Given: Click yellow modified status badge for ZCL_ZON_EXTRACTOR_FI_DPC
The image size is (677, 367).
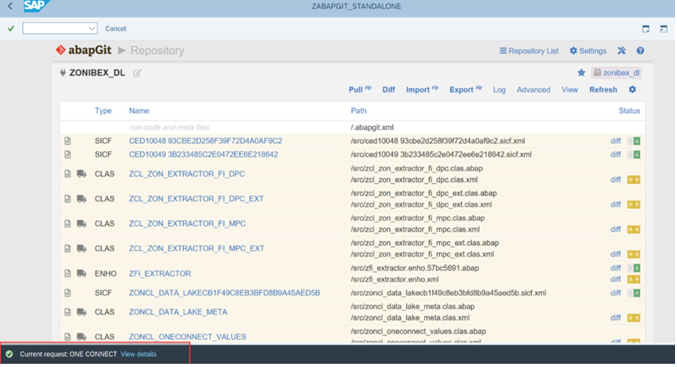Looking at the screenshot, I should [634, 180].
